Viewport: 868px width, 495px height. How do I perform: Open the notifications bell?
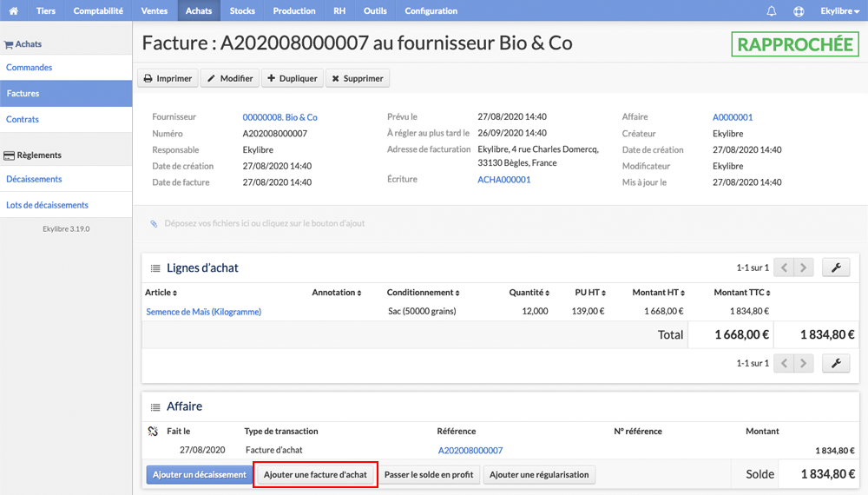coord(771,10)
